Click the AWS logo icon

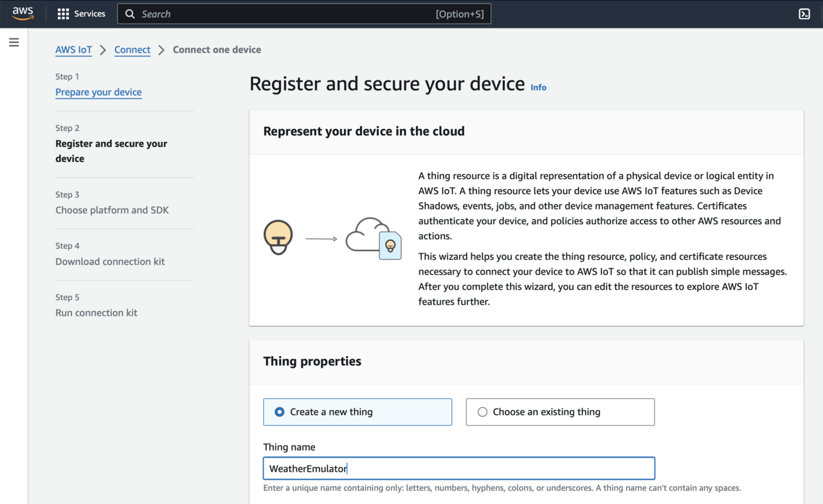coord(23,14)
